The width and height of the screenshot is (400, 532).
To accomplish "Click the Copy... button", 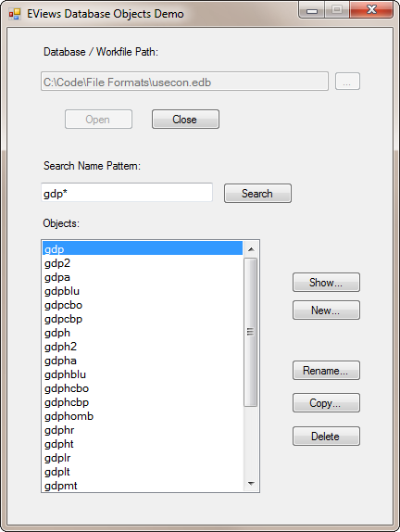I will pos(326,403).
